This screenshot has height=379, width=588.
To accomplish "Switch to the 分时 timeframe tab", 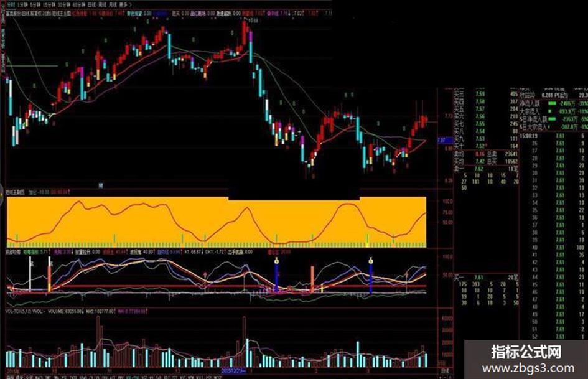I will pyautogui.click(x=11, y=5).
